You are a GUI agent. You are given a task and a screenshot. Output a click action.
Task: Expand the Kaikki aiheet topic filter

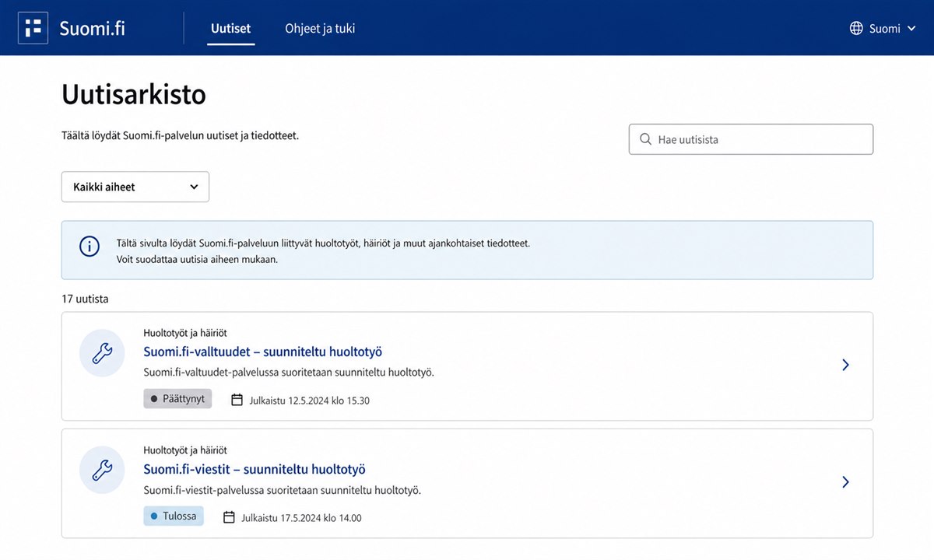click(x=135, y=187)
